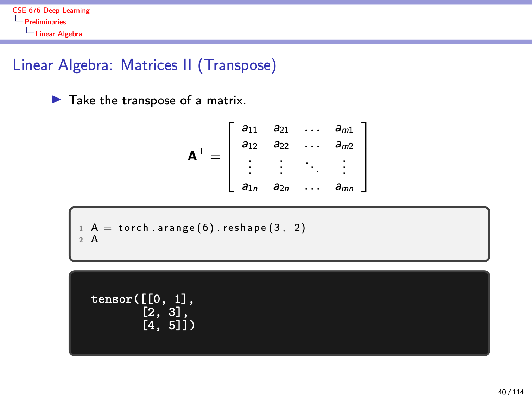This screenshot has width=532, height=399.
Task: Click the tree branch icon before Preliminaries
Action: 19,19
